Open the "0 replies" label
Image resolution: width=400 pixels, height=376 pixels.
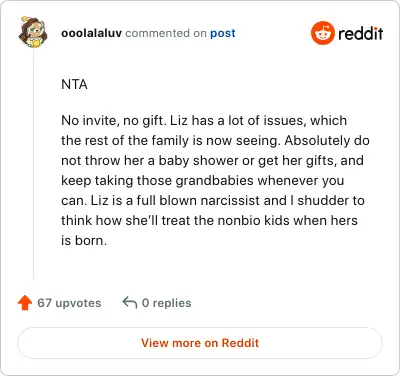coord(166,303)
